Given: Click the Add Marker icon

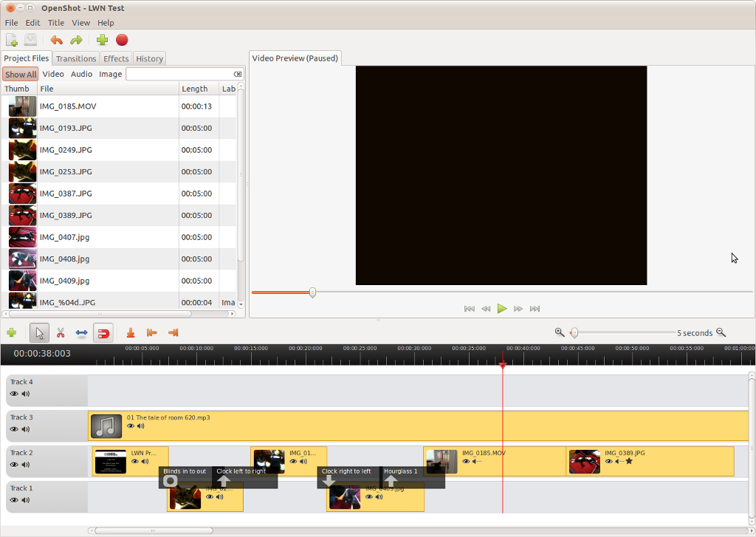Looking at the screenshot, I should point(131,333).
